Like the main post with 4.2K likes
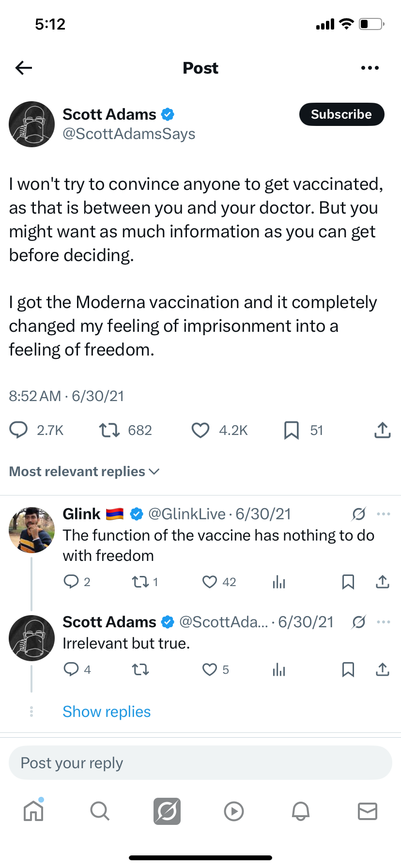 (200, 430)
